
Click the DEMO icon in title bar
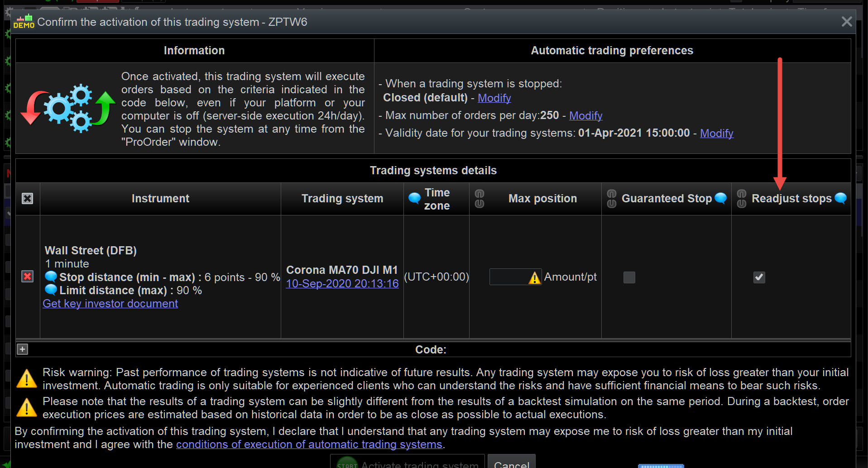click(24, 22)
